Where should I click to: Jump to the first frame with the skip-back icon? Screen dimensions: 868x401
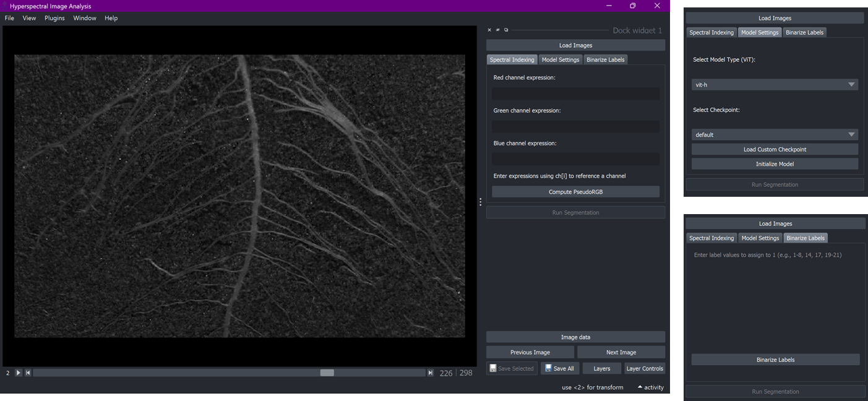click(28, 373)
